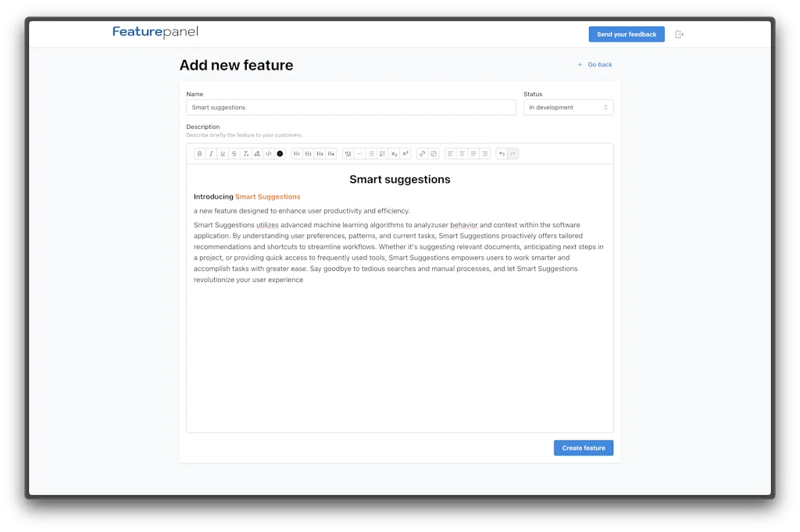Clear formatting with the Tx icon

tap(245, 153)
